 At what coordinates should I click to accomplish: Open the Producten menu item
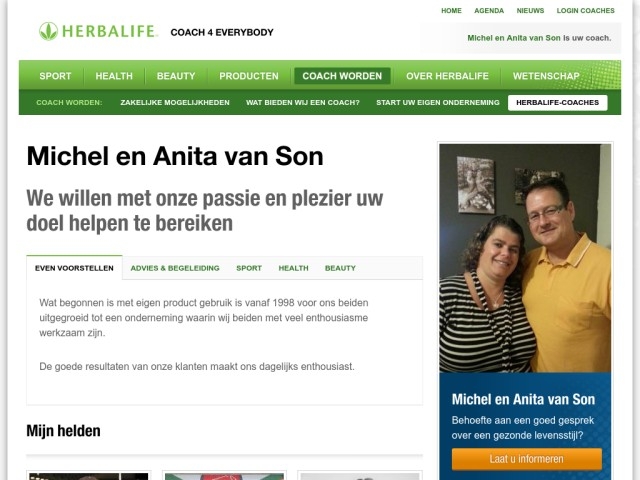(x=249, y=76)
